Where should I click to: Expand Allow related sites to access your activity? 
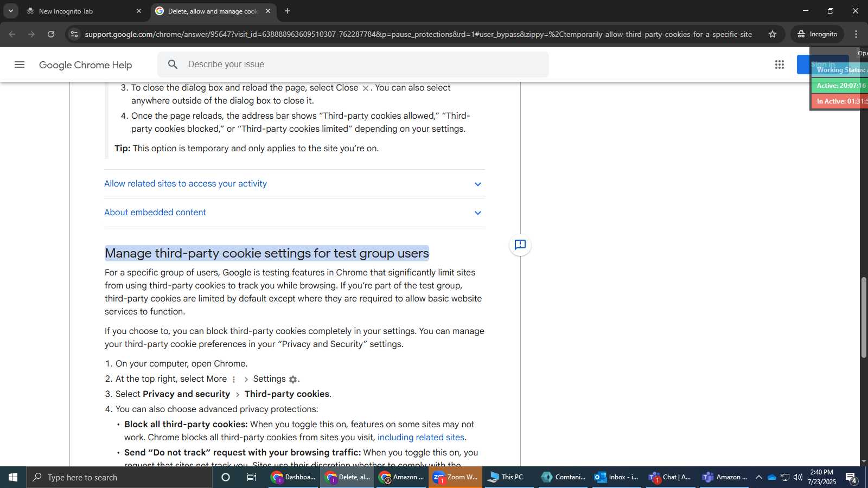[295, 184]
